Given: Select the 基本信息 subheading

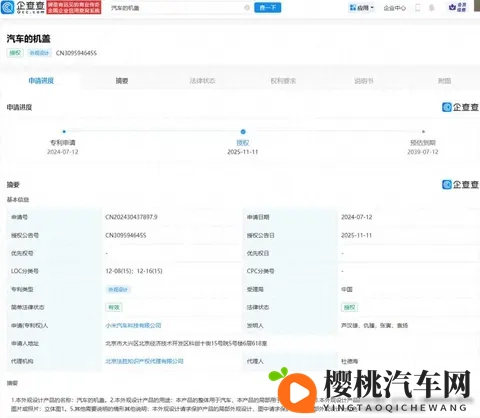Looking at the screenshot, I should pyautogui.click(x=18, y=199).
